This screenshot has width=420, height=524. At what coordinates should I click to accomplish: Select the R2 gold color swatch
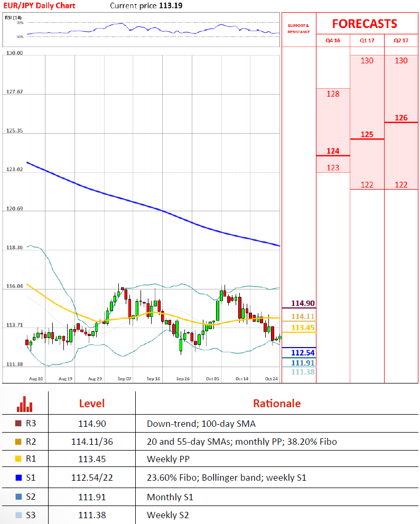[18, 442]
